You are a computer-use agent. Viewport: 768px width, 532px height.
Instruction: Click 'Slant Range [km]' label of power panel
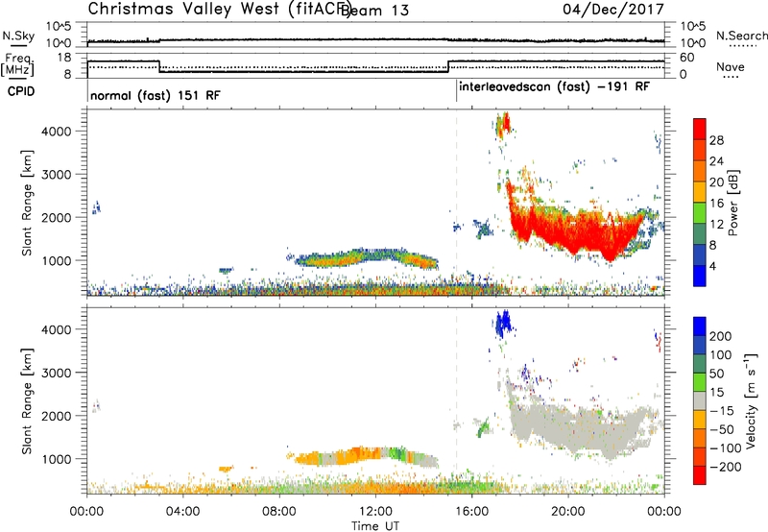27,203
